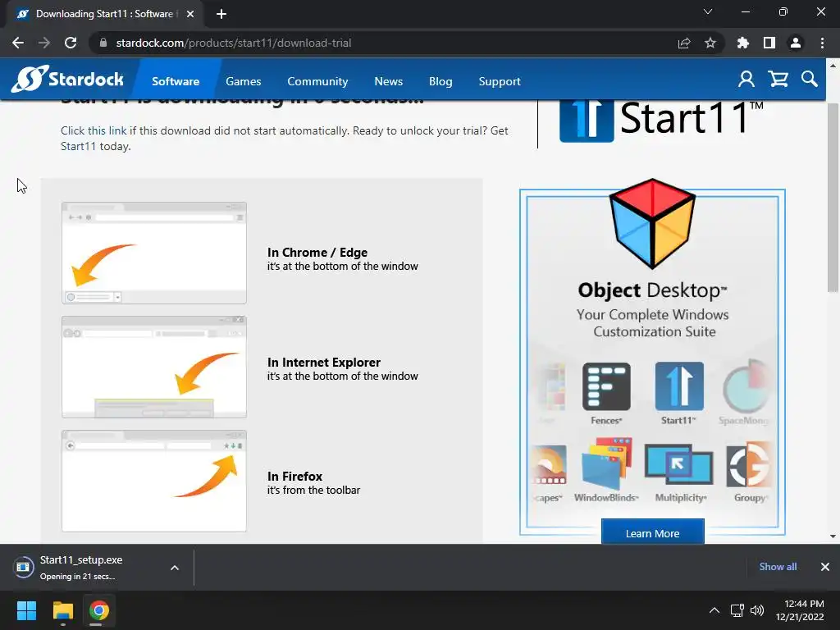
Task: Click the page vertical scrollbar thumb
Action: click(833, 197)
